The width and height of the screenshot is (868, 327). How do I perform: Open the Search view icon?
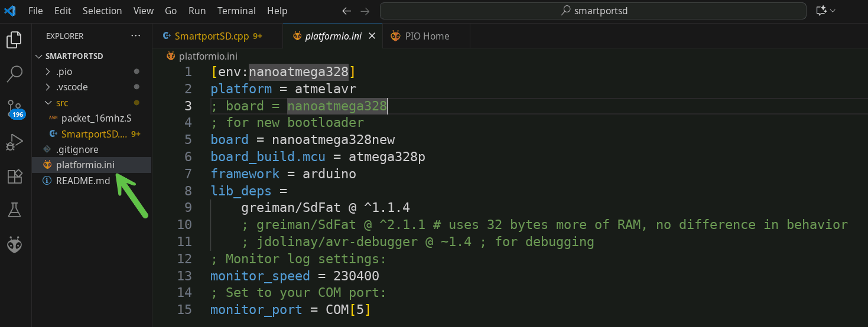(14, 74)
